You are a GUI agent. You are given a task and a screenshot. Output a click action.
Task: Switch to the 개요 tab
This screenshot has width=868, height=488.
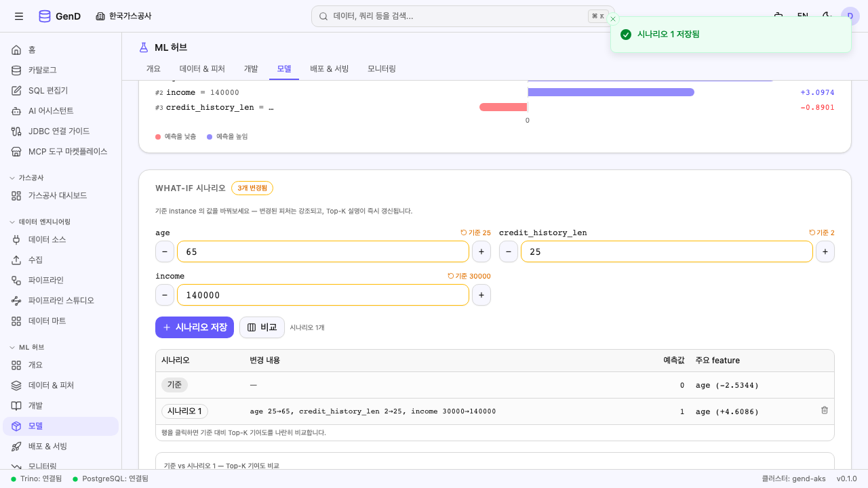(153, 69)
